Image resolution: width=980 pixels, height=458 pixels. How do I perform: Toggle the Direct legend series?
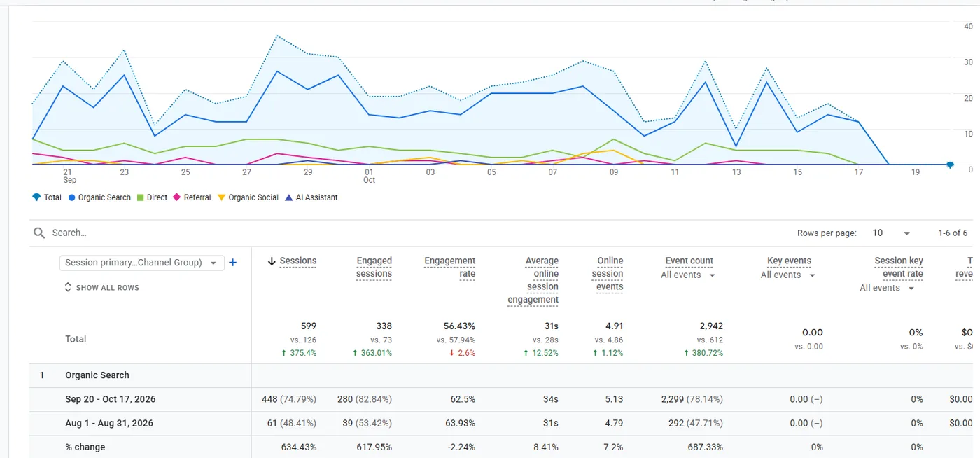coord(152,197)
